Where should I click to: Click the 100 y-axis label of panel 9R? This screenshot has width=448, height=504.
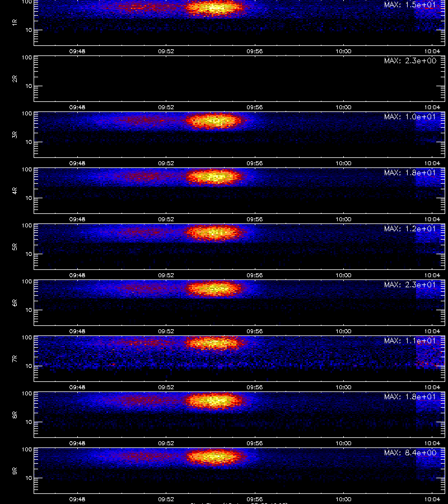[27, 449]
